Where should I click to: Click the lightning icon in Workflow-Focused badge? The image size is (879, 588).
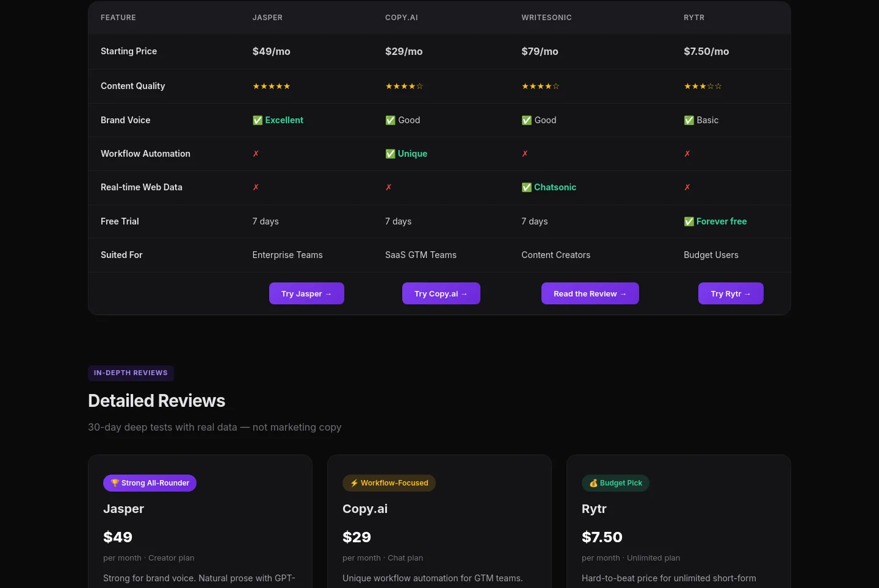354,483
